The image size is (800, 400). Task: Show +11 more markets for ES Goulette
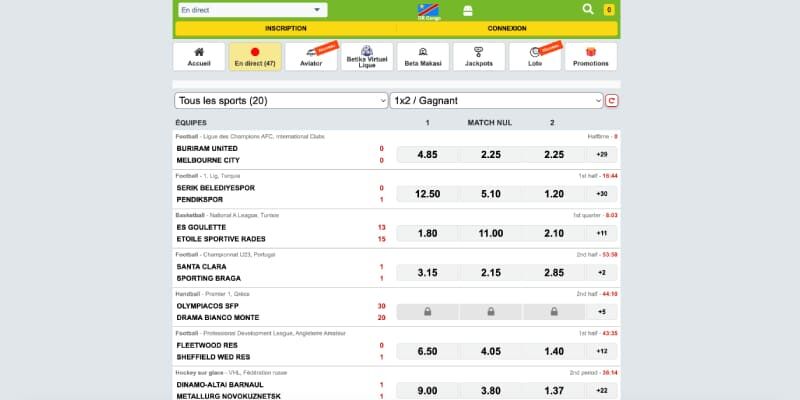click(602, 233)
